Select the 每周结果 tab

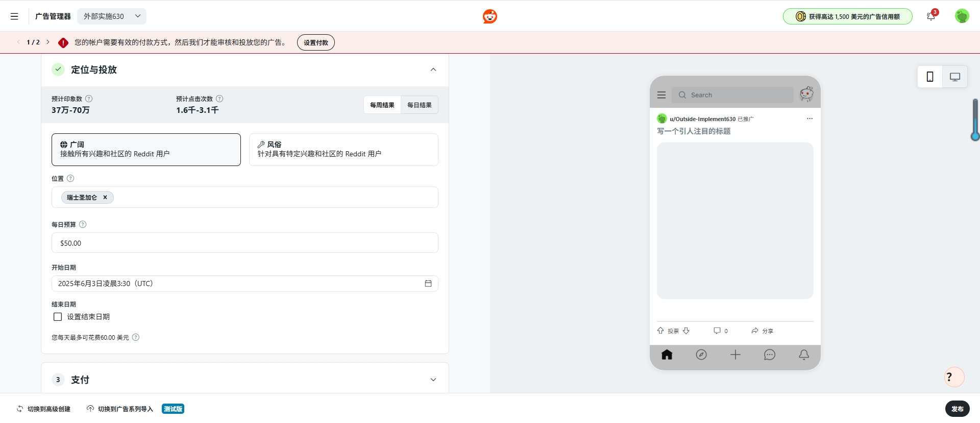pos(382,105)
